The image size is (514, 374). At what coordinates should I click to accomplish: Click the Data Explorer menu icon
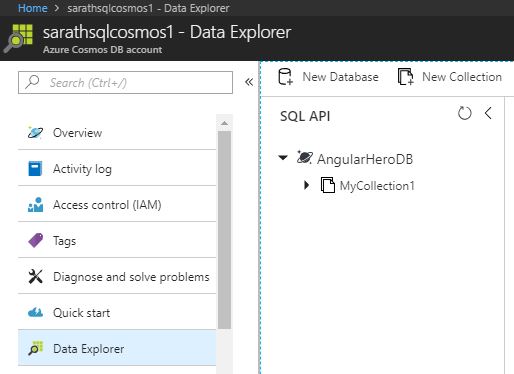pyautogui.click(x=36, y=348)
